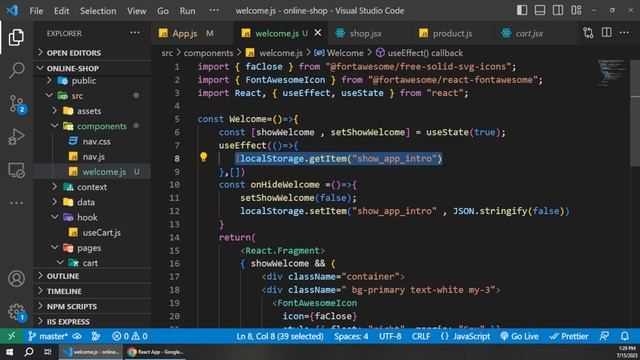Open remote window indicator in status bar
The image size is (640, 360).
(11, 336)
